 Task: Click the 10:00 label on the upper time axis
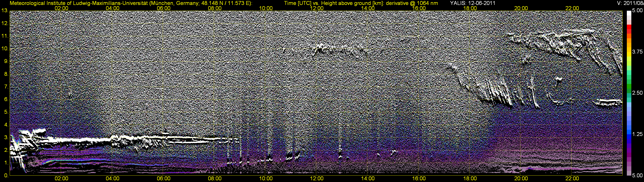[266, 8]
